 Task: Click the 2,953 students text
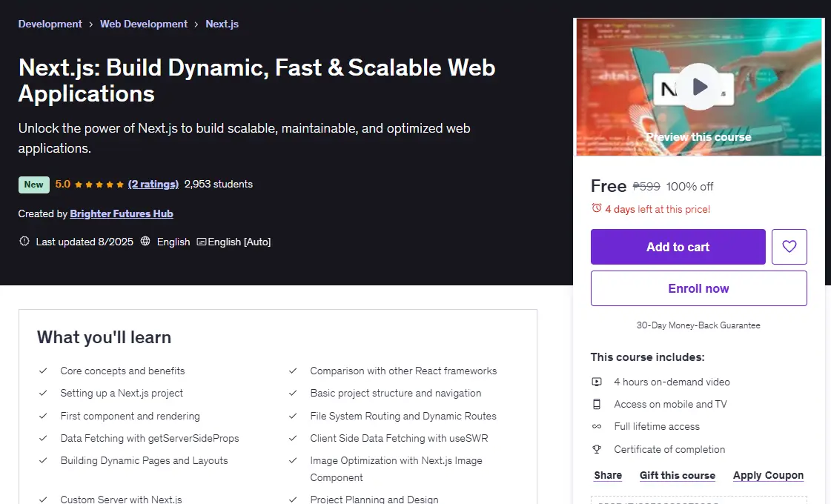[219, 184]
